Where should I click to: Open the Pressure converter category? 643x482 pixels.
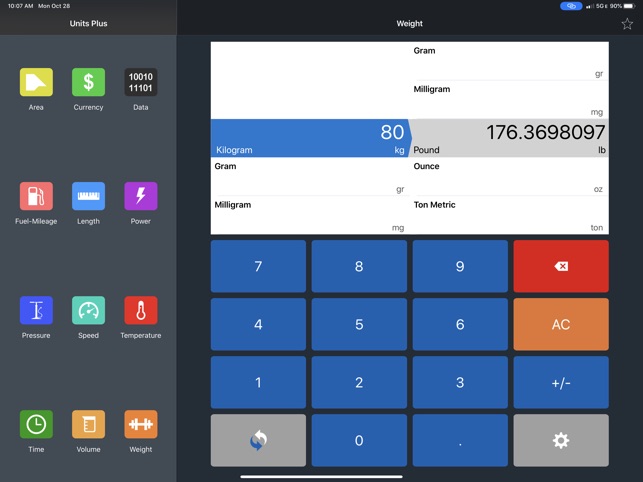pos(36,310)
